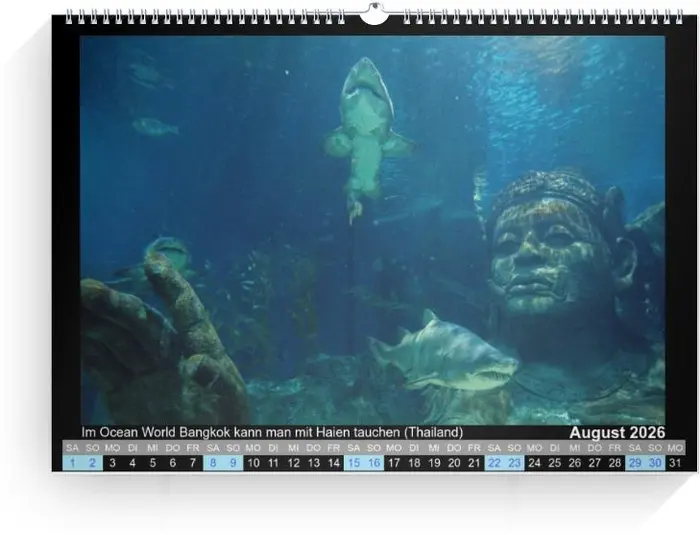The image size is (700, 535).
Task: Select highlighted date 15
Action: coord(354,463)
